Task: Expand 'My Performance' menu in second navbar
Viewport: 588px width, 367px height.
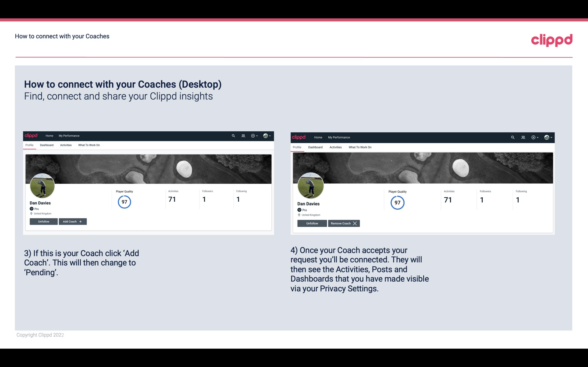Action: [x=339, y=137]
